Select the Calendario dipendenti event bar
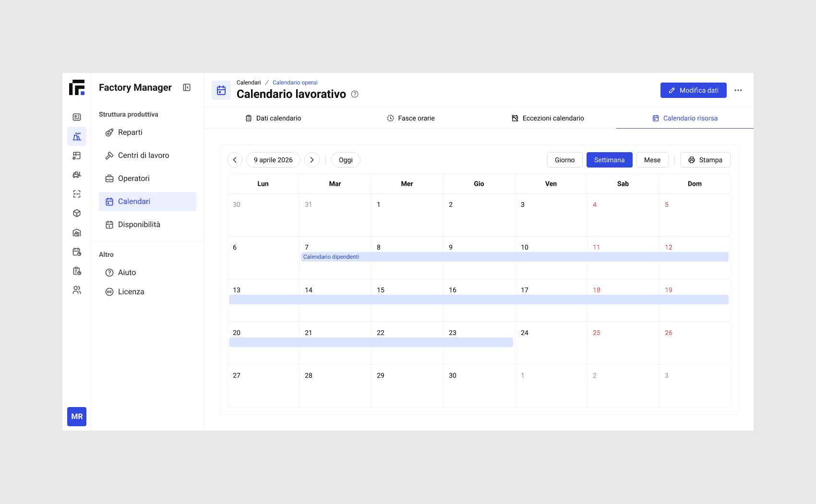 pyautogui.click(x=515, y=257)
